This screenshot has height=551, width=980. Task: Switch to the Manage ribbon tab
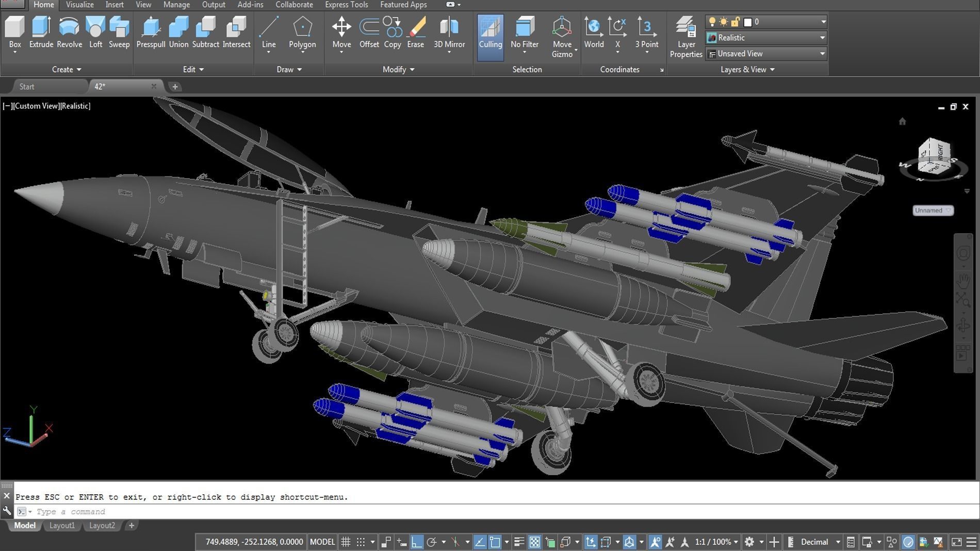(x=176, y=5)
